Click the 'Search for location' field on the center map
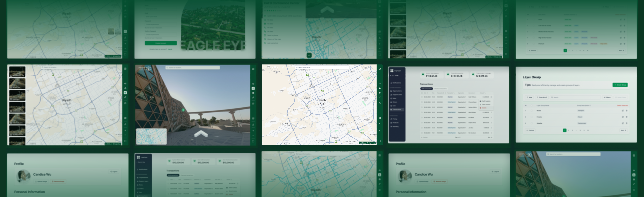This screenshot has width=644, height=197. pyautogui.click(x=322, y=67)
